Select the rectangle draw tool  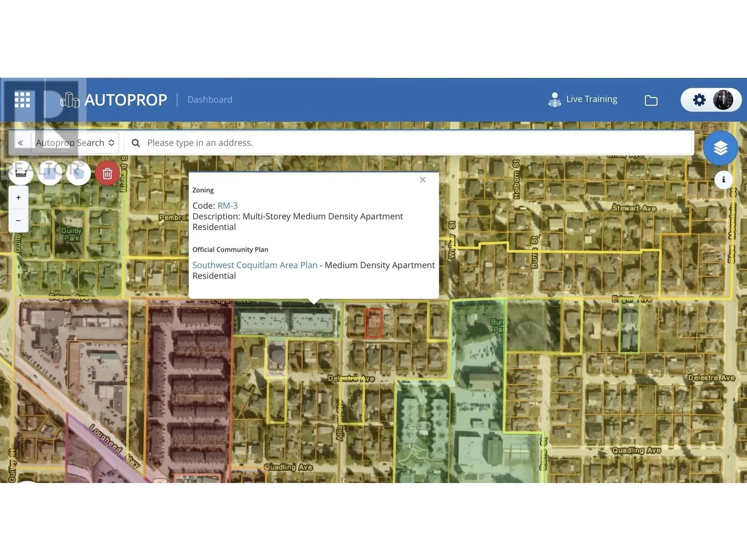pos(50,173)
